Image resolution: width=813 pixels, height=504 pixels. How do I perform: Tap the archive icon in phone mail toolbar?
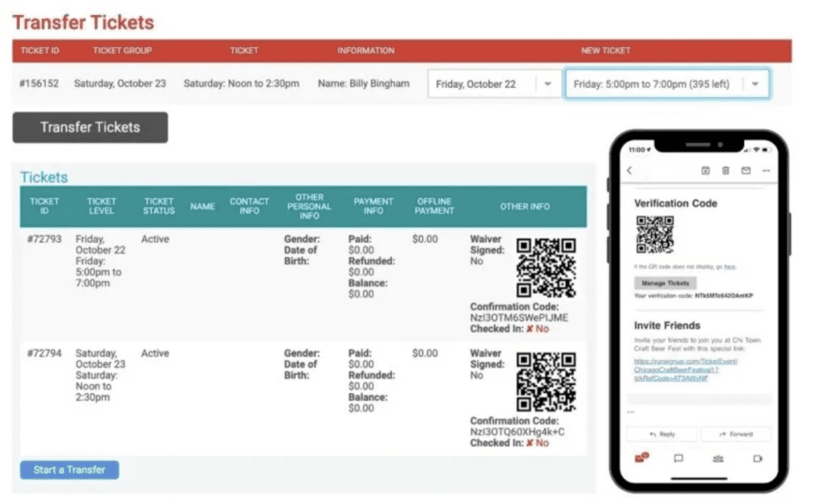coord(705,171)
